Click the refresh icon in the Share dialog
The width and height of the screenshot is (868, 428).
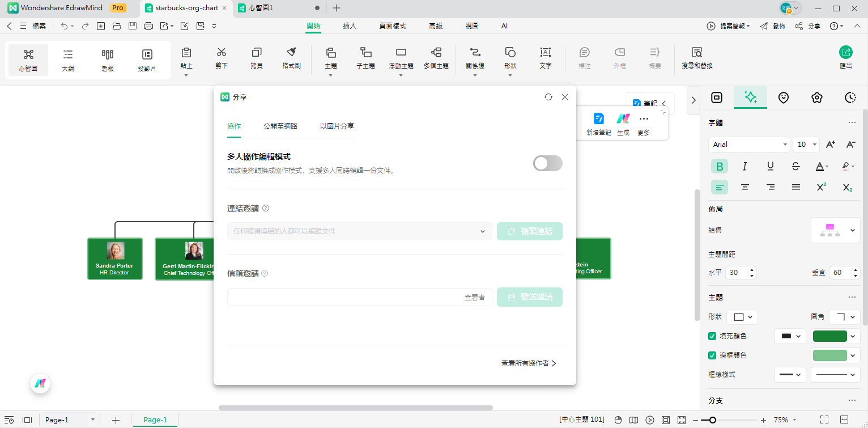tap(548, 97)
